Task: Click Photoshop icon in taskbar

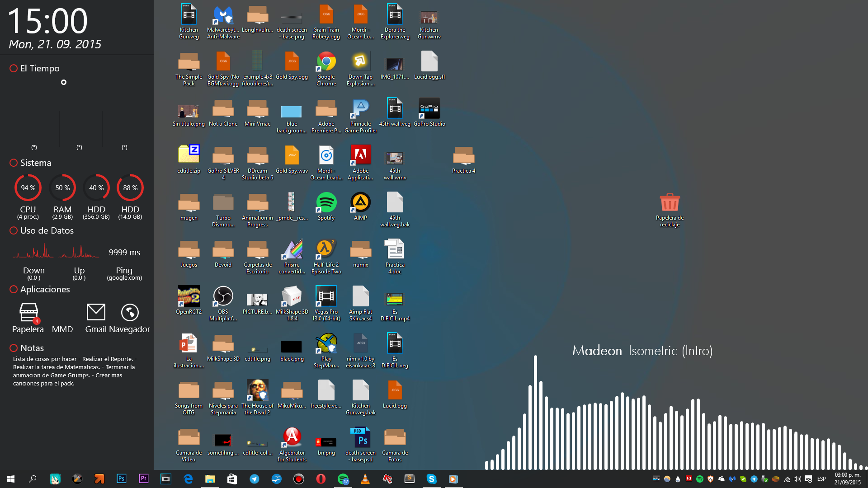Action: tap(121, 479)
